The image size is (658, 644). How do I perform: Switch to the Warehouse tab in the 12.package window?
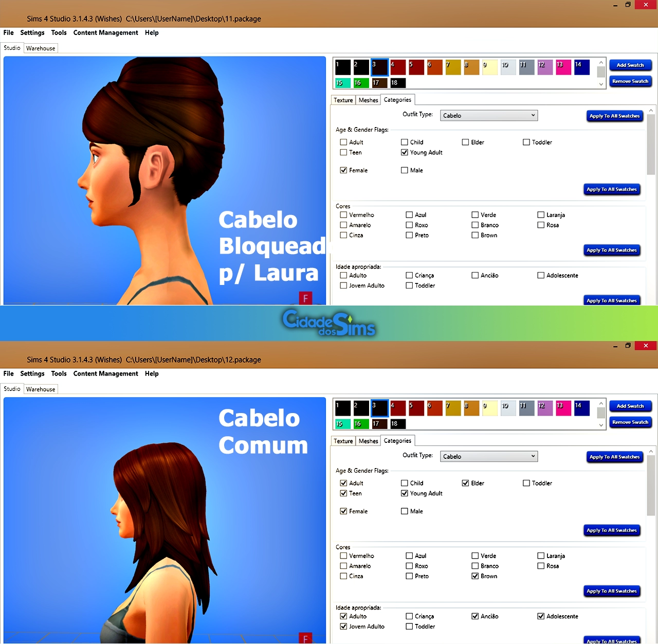click(x=41, y=389)
